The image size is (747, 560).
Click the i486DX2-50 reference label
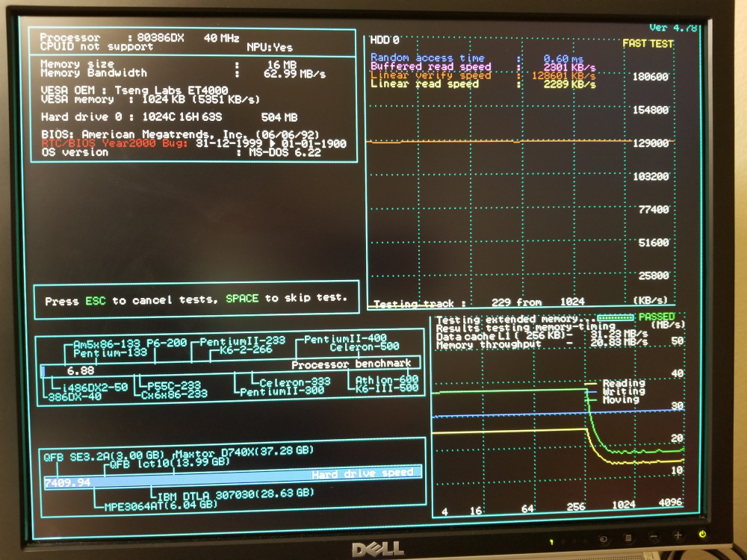pos(95,387)
